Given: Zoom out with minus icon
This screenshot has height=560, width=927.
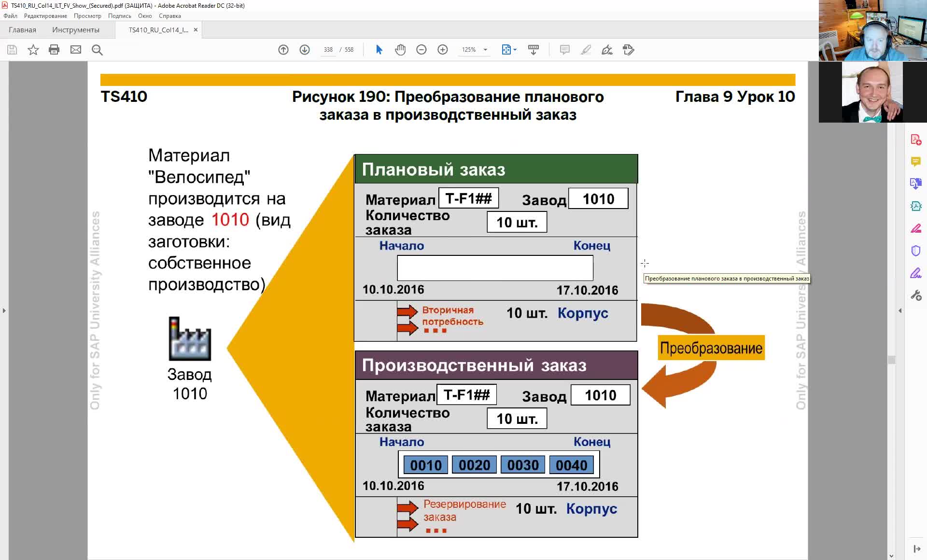Looking at the screenshot, I should tap(421, 50).
